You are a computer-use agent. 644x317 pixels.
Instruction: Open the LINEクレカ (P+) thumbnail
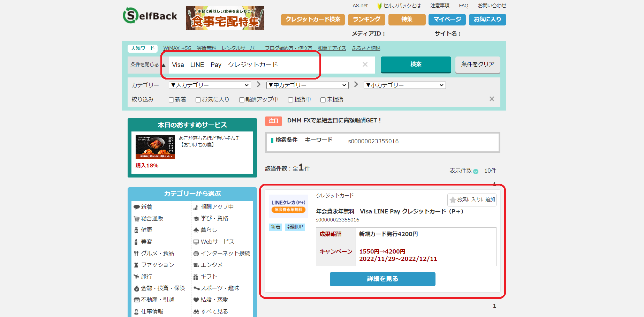point(288,206)
